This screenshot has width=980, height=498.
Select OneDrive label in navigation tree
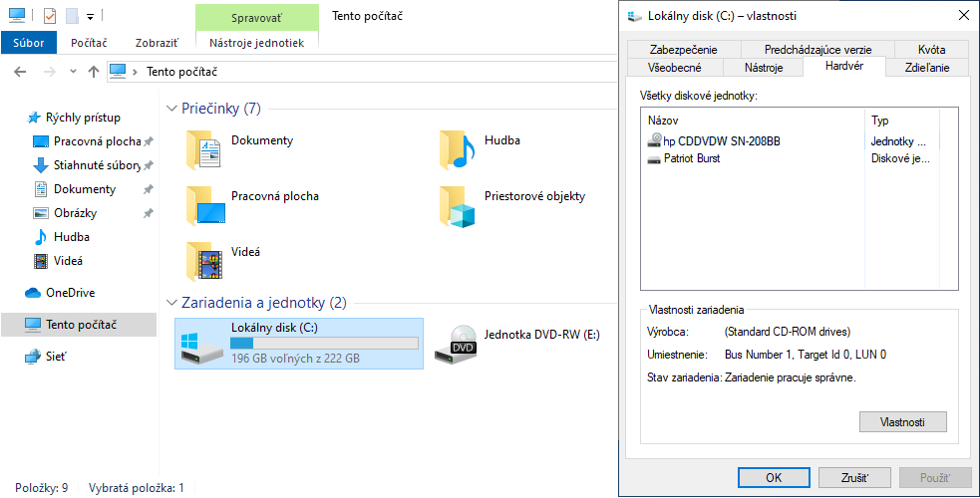tap(70, 293)
